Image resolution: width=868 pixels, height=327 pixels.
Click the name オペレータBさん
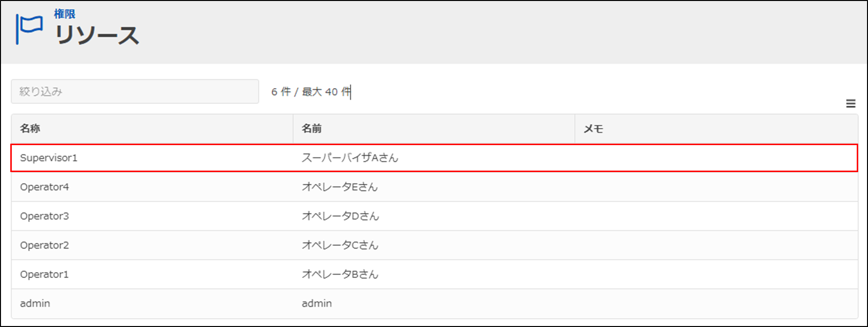pos(340,274)
